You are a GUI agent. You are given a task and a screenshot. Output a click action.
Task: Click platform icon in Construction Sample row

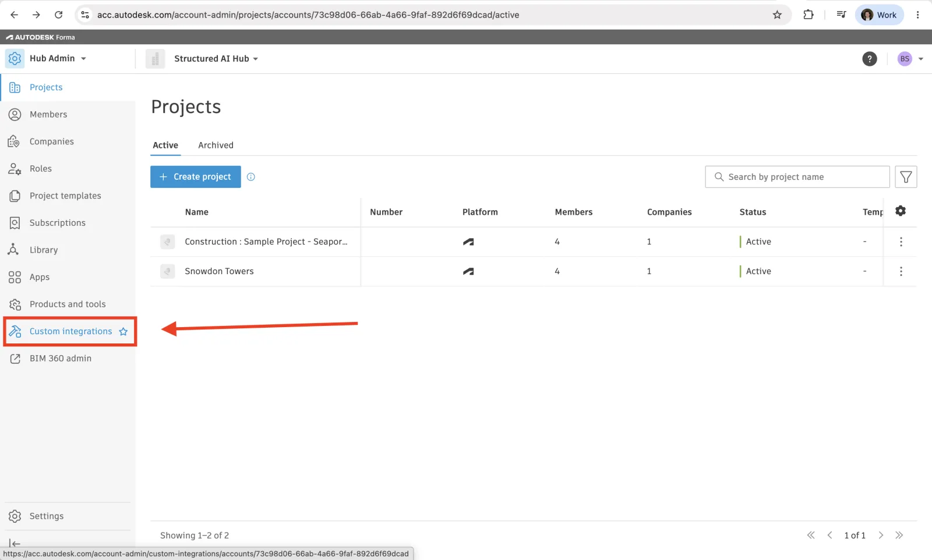[468, 242]
